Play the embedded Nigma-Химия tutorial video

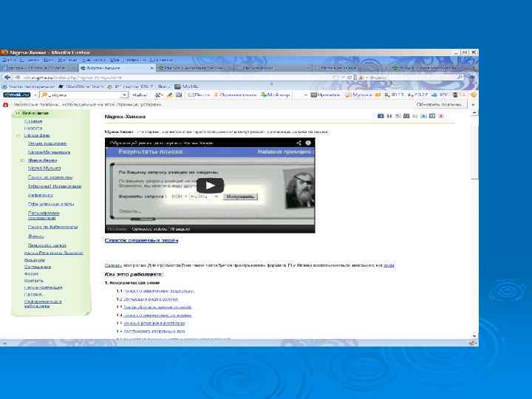tap(210, 185)
